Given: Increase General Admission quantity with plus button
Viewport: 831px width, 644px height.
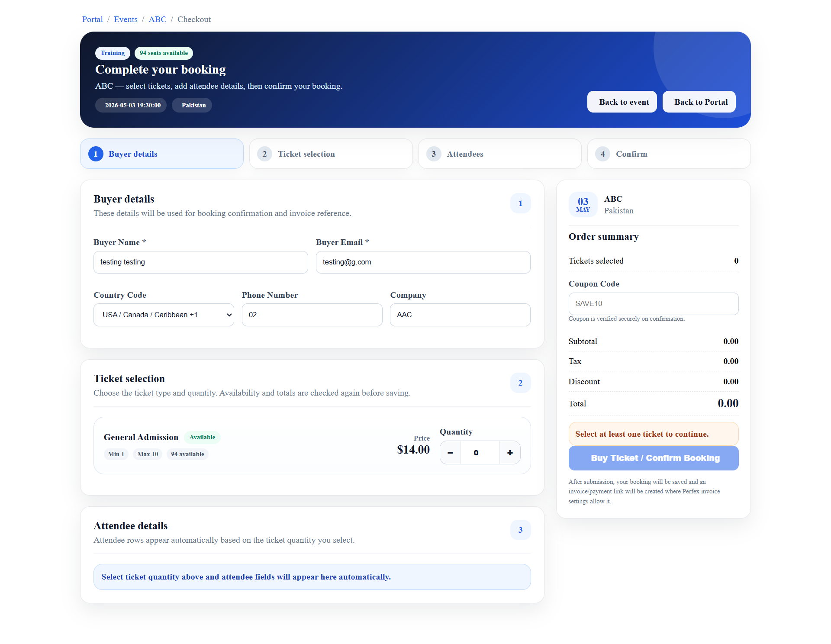Looking at the screenshot, I should click(510, 453).
